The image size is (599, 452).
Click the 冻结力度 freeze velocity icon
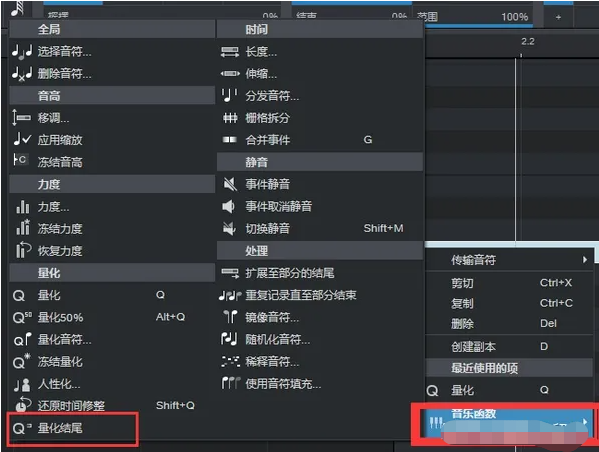23,228
